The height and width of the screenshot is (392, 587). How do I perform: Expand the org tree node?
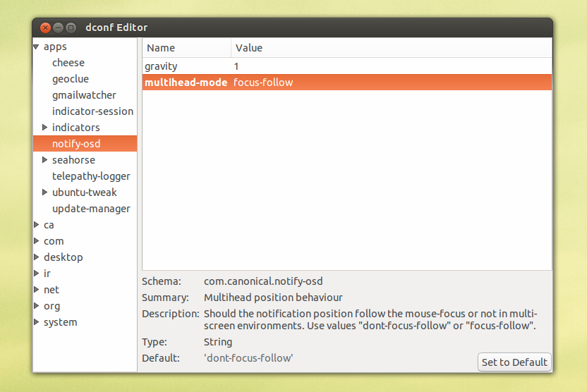[x=36, y=306]
